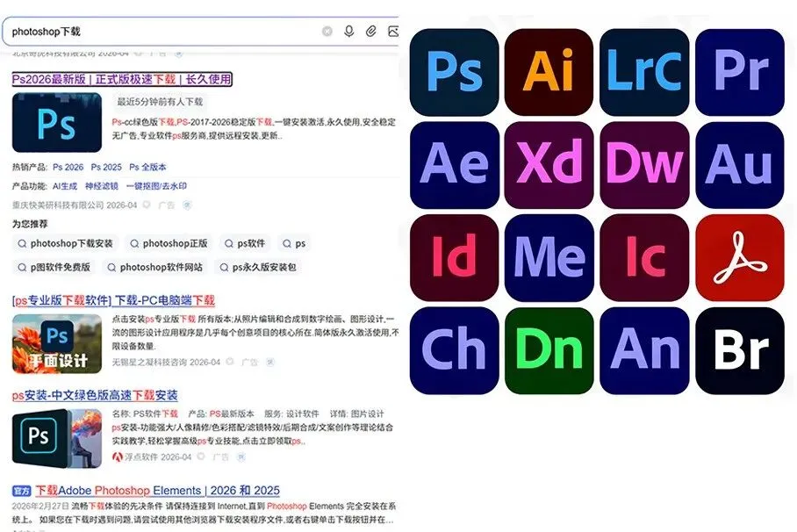Click the 广告 label of 浮点软件 result
The width and height of the screenshot is (797, 532).
[x=220, y=457]
